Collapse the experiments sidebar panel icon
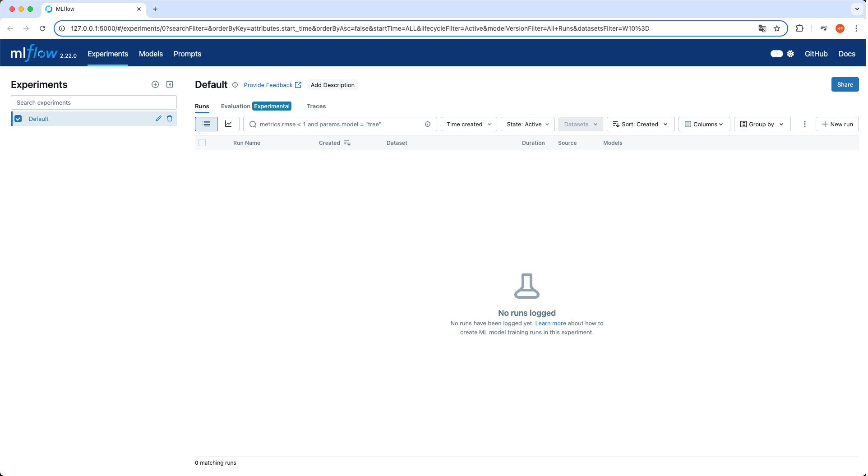Viewport: 868px width, 476px height. coord(170,84)
